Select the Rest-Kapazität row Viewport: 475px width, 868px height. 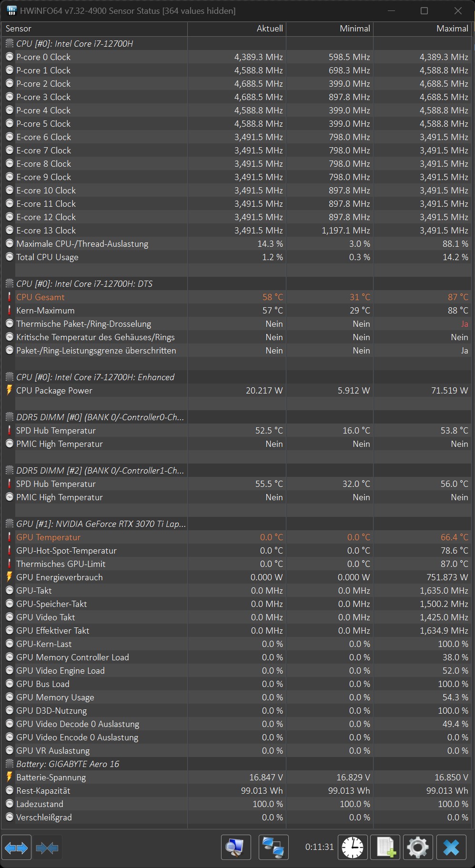tap(237, 790)
